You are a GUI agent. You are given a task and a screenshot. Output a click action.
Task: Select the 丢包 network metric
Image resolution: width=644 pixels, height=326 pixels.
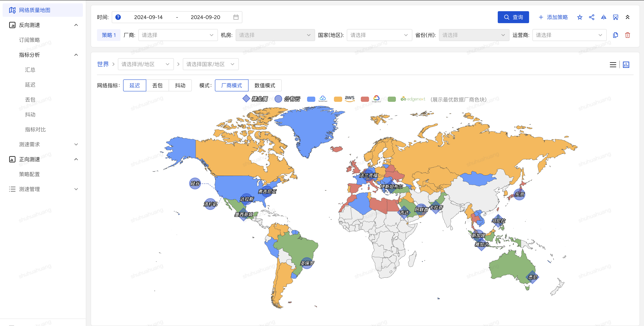(x=157, y=85)
